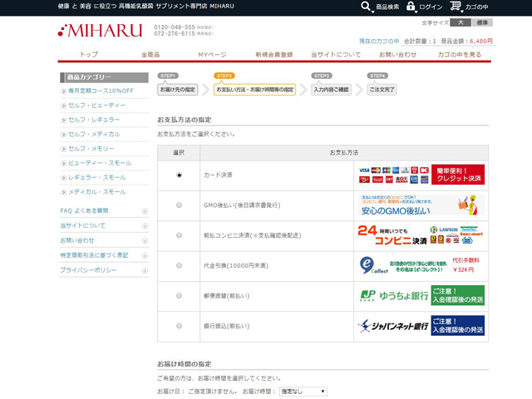
Task: Select the 前払コンビニ決済 radio button
Action: [180, 235]
